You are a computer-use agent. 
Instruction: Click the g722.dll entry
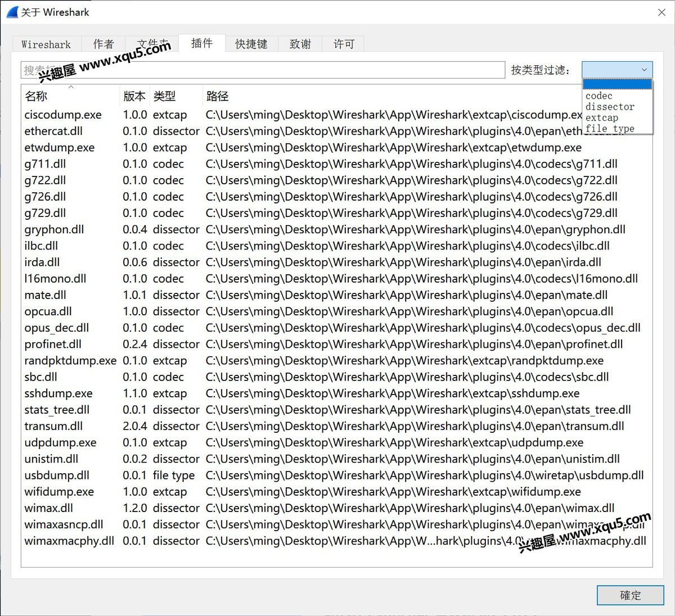pyautogui.click(x=45, y=180)
